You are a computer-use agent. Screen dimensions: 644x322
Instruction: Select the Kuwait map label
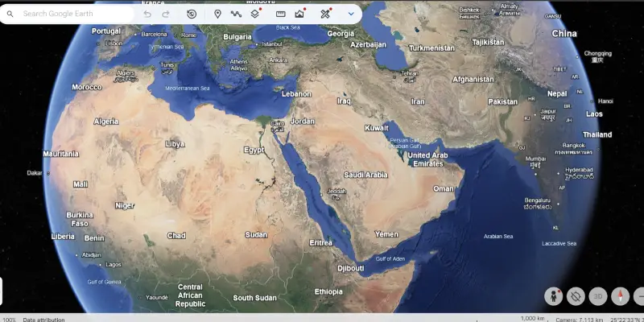377,128
